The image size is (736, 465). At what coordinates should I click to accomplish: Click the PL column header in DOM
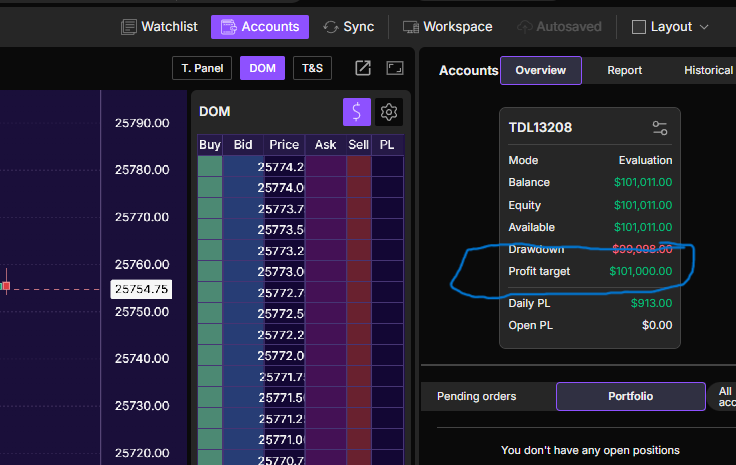tap(387, 145)
